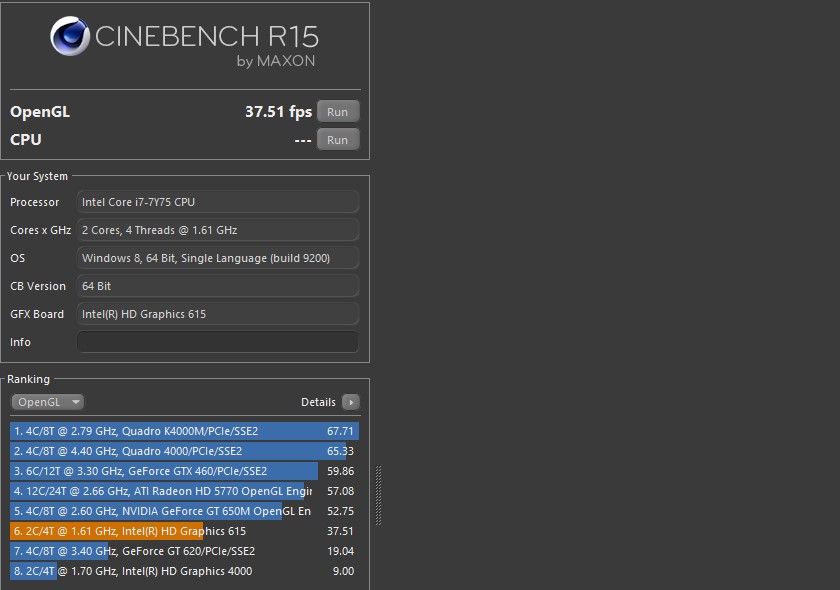840x590 pixels.
Task: Run the CPU benchmark
Action: (x=338, y=139)
